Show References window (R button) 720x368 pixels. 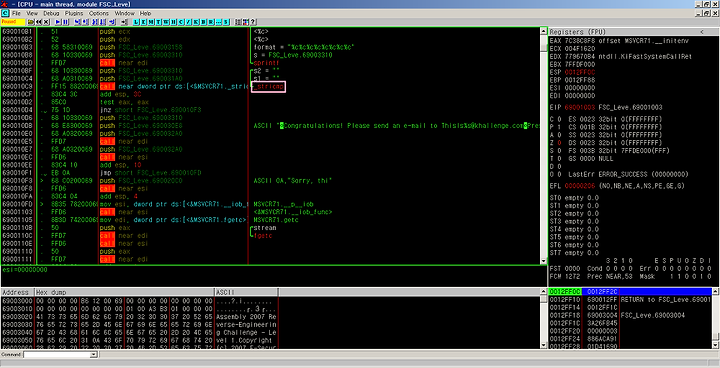tap(211, 22)
